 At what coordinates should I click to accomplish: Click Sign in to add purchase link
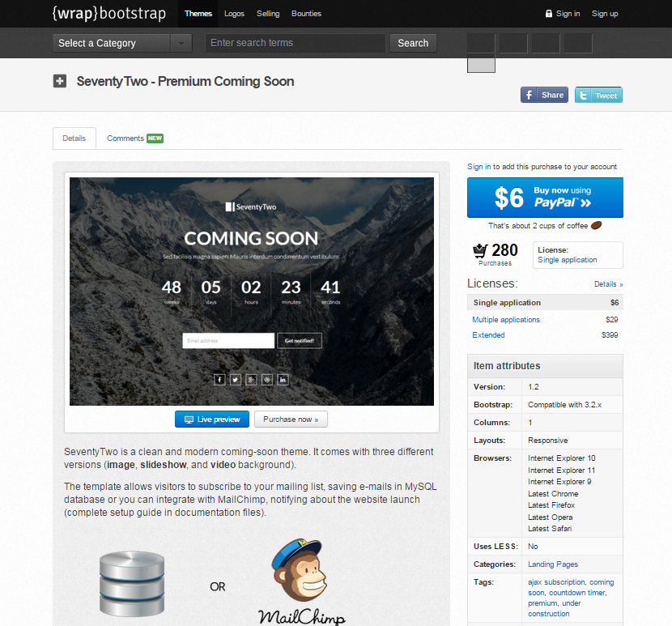(x=478, y=166)
